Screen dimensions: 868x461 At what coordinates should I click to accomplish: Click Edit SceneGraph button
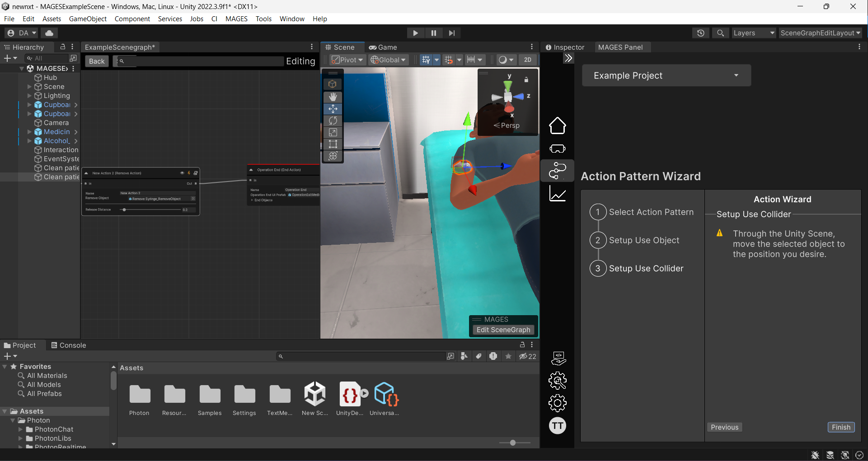point(503,330)
